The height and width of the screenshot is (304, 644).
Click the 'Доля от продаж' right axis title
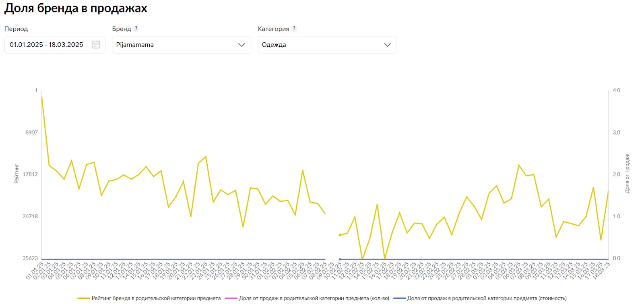pyautogui.click(x=627, y=174)
